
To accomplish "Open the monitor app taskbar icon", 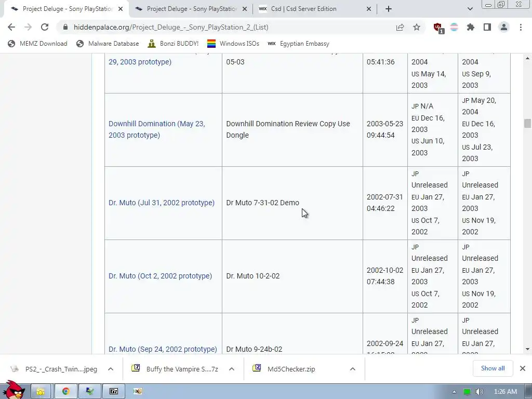I will tap(89, 392).
